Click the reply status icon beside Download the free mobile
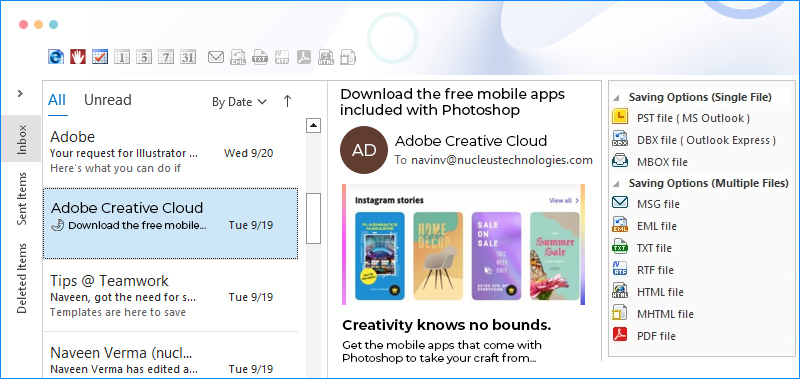The height and width of the screenshot is (379, 800). point(58,225)
